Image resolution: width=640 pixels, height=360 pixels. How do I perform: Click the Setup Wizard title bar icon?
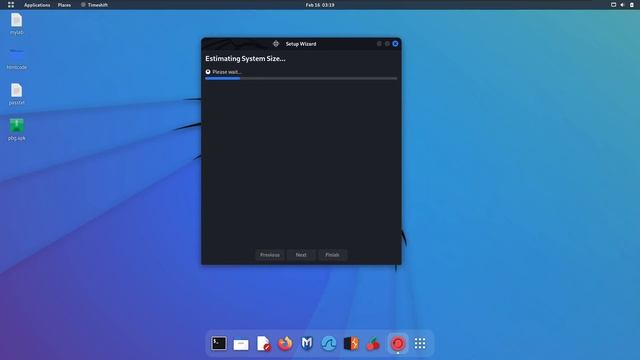coord(276,44)
